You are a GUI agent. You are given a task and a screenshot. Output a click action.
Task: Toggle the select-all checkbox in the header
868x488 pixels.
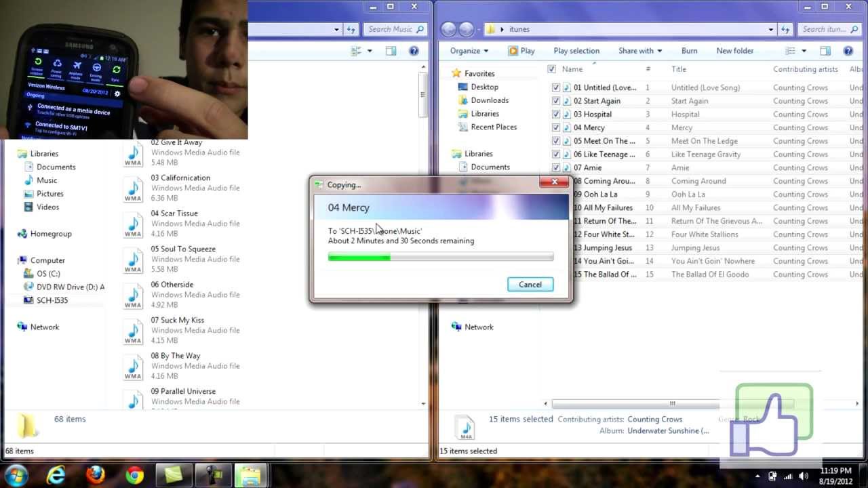551,69
